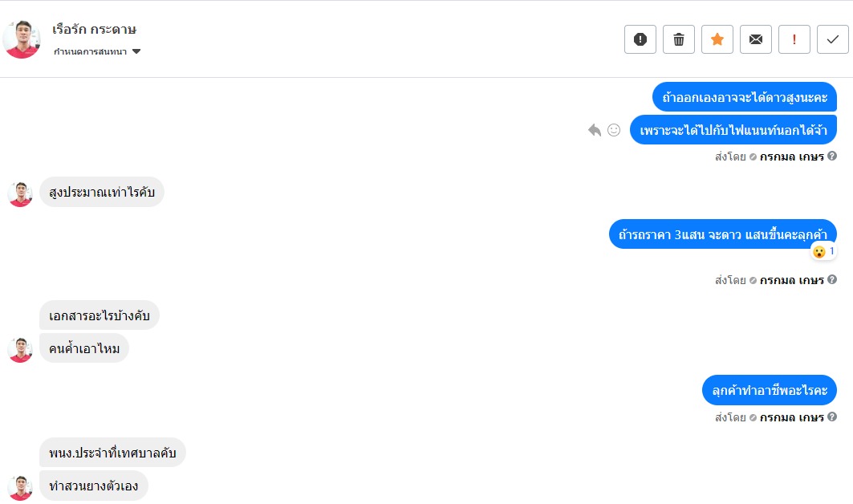Viewport: 853px width, 504px height.
Task: Click sender name below ลูกค้าทำอาชีพอะไรคะ message
Action: click(x=792, y=417)
